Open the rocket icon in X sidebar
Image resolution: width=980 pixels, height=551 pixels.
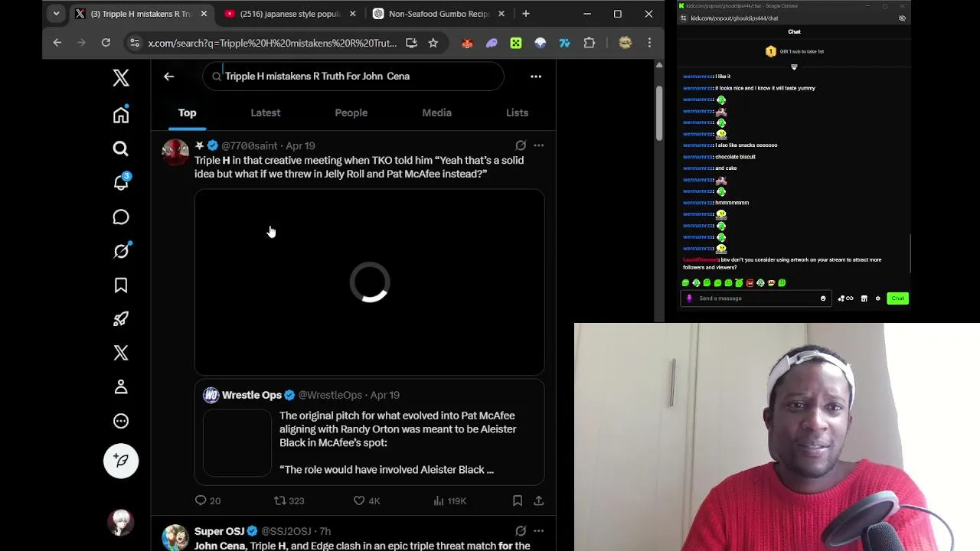(x=121, y=319)
